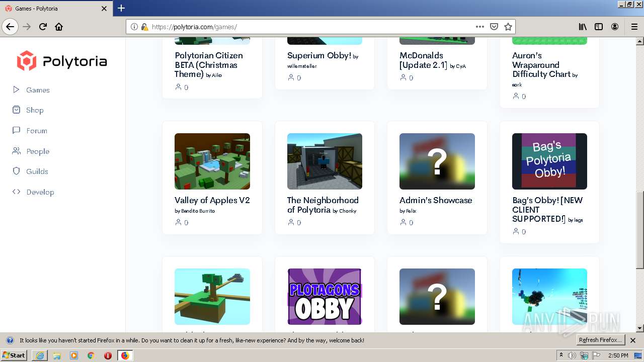Screen dimensions: 644x362
Task: Close the Games - Polytoria tab
Action: coord(104,9)
